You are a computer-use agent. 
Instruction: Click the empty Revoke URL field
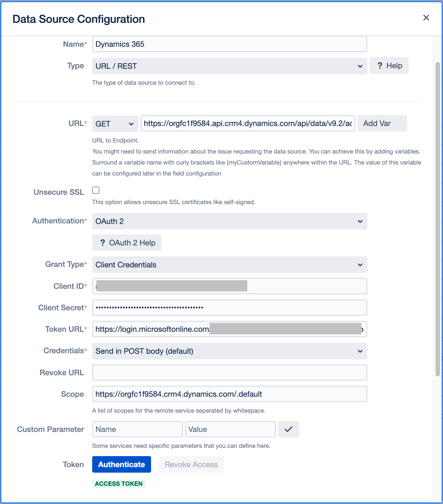click(229, 372)
